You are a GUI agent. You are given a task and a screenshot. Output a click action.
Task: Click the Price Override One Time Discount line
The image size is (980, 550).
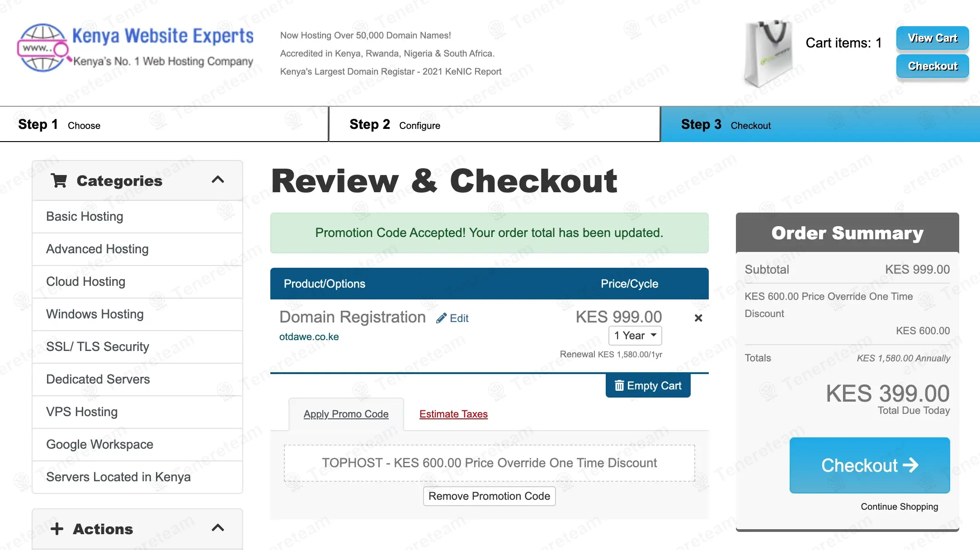point(828,305)
